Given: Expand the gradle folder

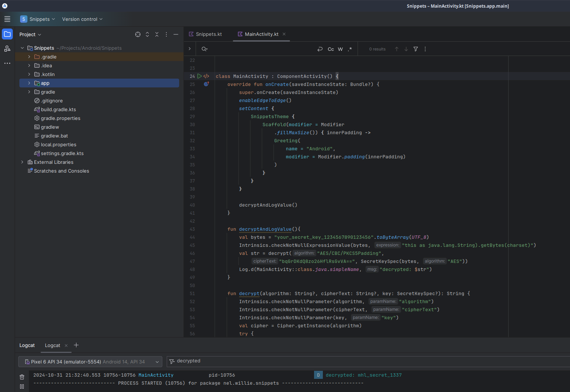Looking at the screenshot, I should click(29, 92).
